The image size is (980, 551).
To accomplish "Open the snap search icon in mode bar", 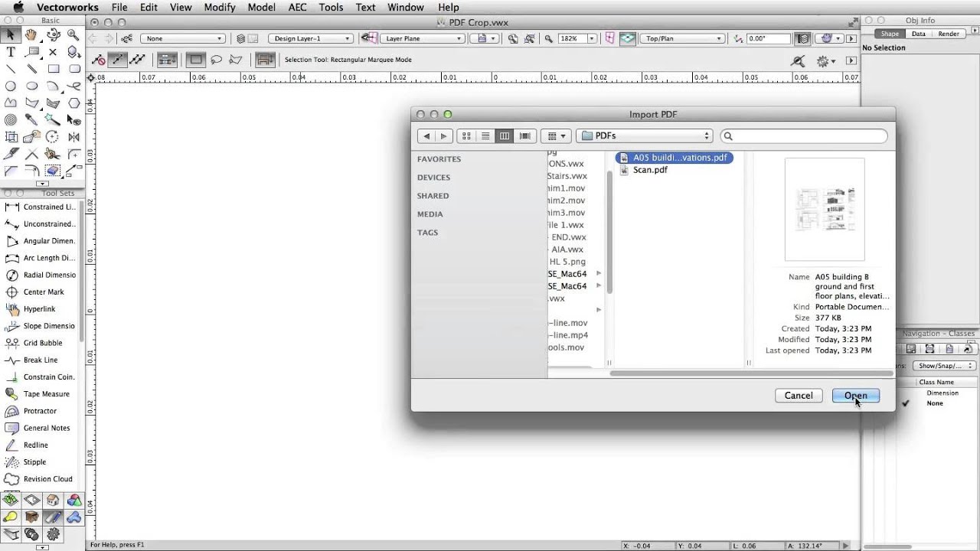I will (799, 60).
